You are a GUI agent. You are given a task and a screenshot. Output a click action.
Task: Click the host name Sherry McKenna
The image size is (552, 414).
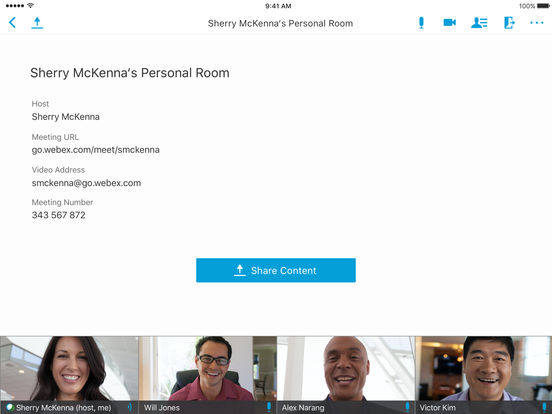click(65, 117)
